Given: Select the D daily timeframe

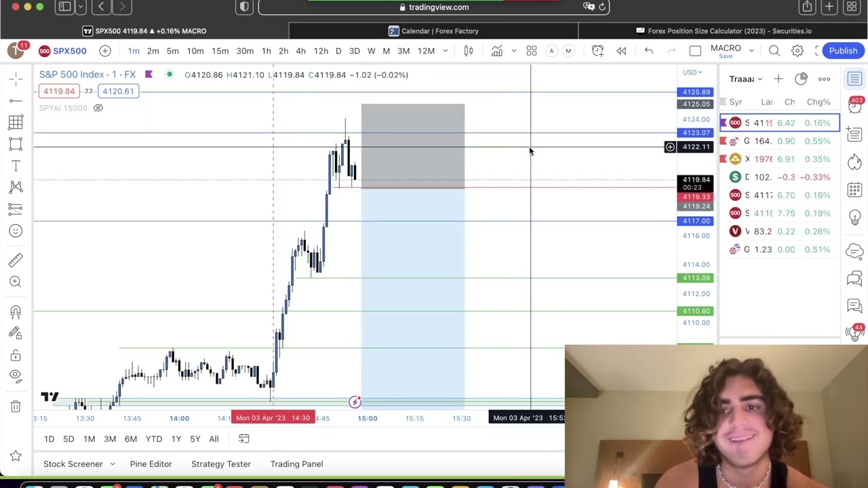Looking at the screenshot, I should coord(338,51).
